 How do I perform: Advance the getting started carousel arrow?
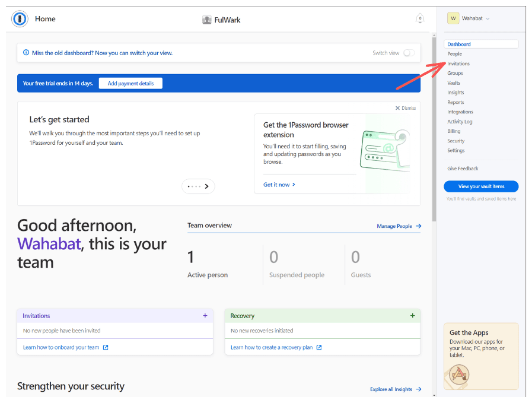pos(206,186)
